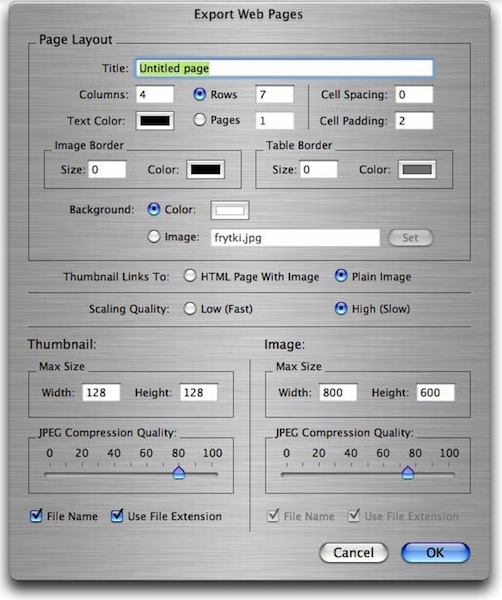Click the Image Border Size field
Screen dimensions: 502x600
tap(107, 170)
